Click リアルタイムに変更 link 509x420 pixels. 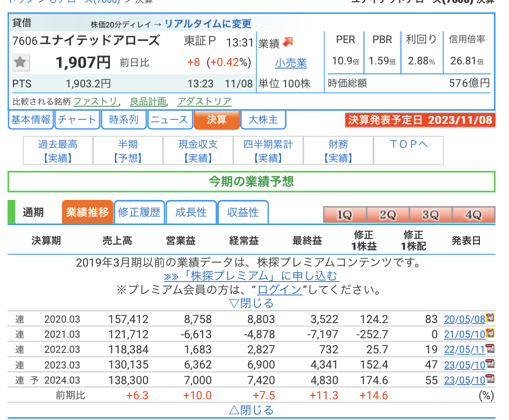coord(208,24)
